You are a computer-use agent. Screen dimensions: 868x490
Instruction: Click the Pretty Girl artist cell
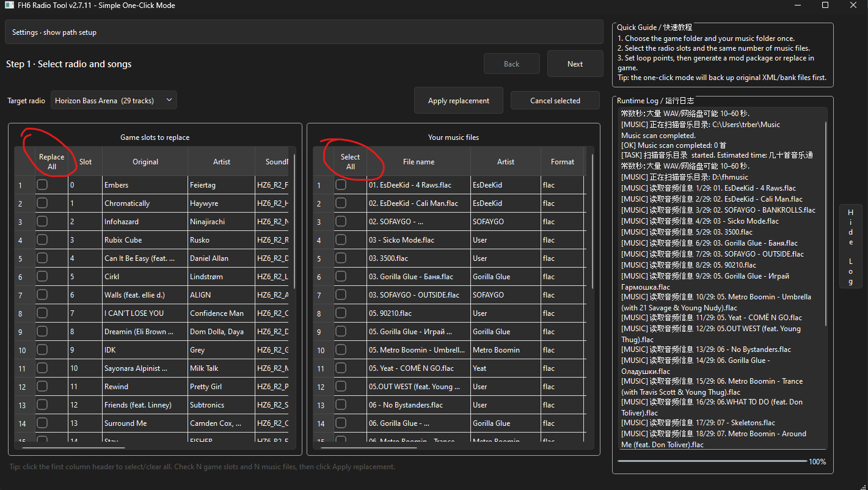tap(221, 386)
